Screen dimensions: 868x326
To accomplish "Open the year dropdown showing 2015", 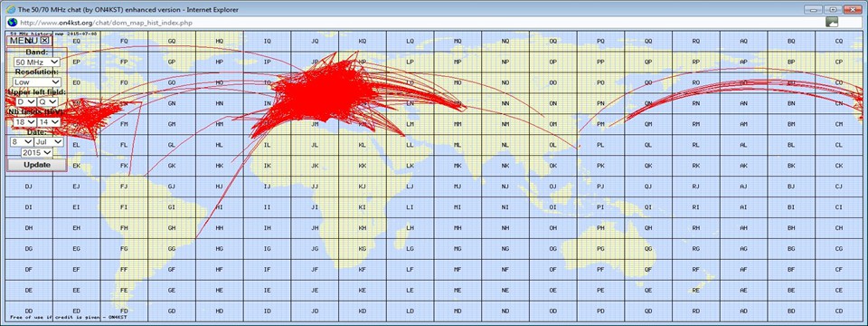I will [36, 152].
